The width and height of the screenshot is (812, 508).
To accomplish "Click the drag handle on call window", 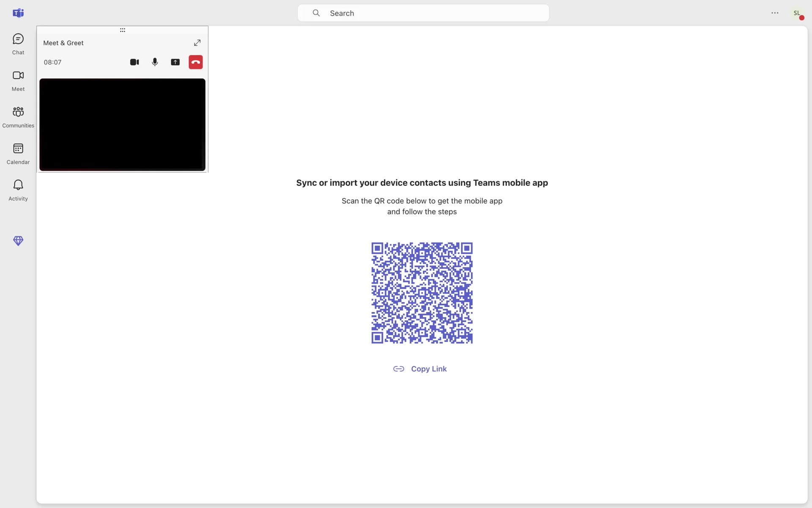I will [122, 30].
